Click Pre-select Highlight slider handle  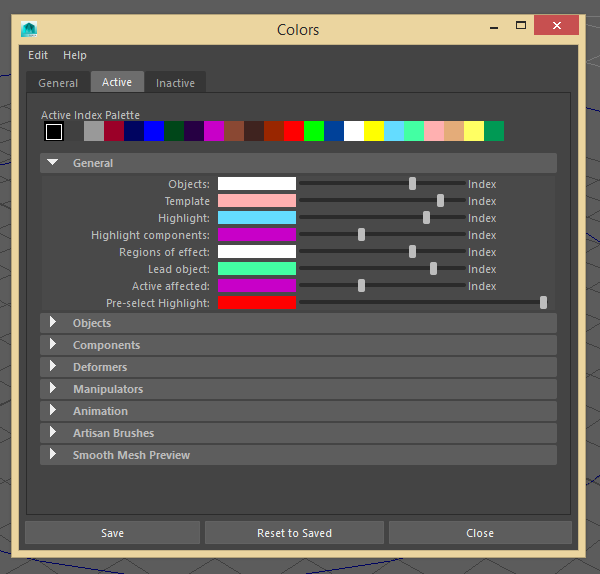tap(543, 303)
